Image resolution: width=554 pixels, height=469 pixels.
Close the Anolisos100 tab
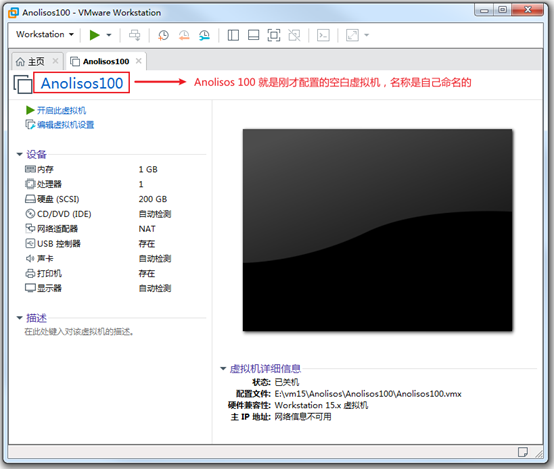[139, 61]
